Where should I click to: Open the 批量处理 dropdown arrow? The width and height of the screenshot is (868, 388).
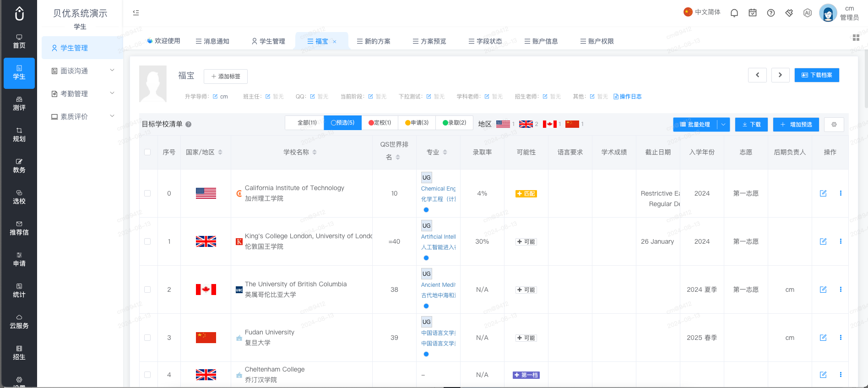pos(723,125)
